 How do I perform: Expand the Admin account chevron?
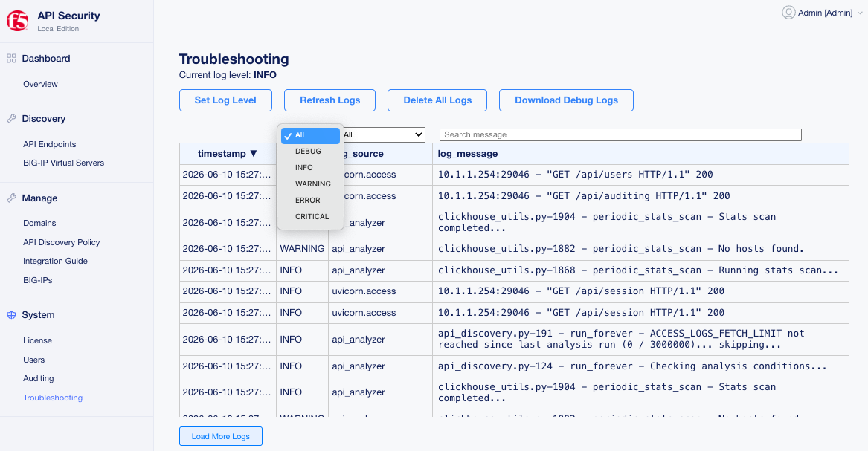point(860,13)
